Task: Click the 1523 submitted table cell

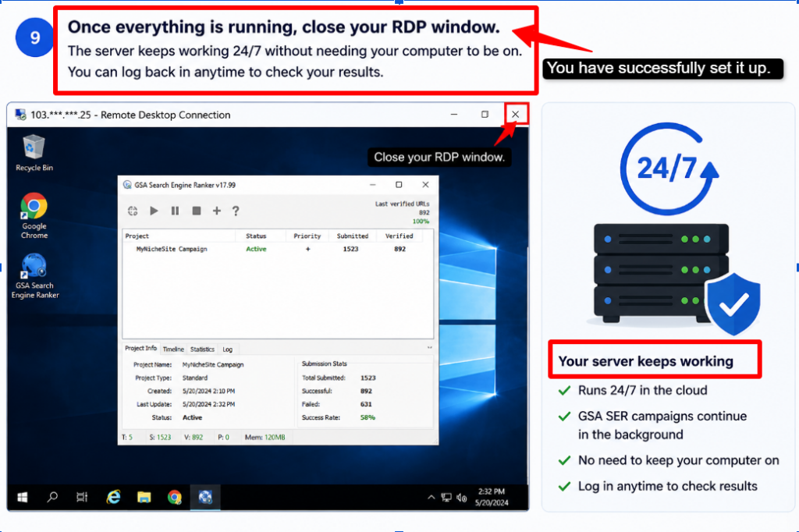Action: click(x=350, y=249)
